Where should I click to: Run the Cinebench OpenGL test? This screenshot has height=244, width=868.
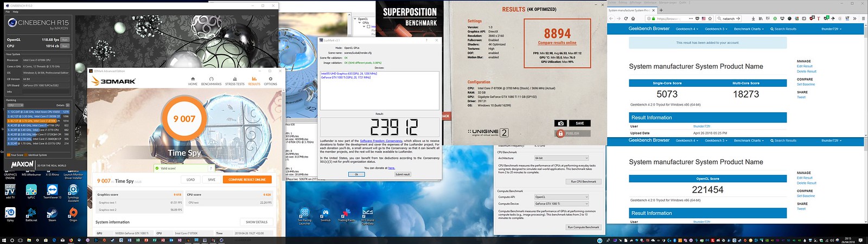(65, 40)
